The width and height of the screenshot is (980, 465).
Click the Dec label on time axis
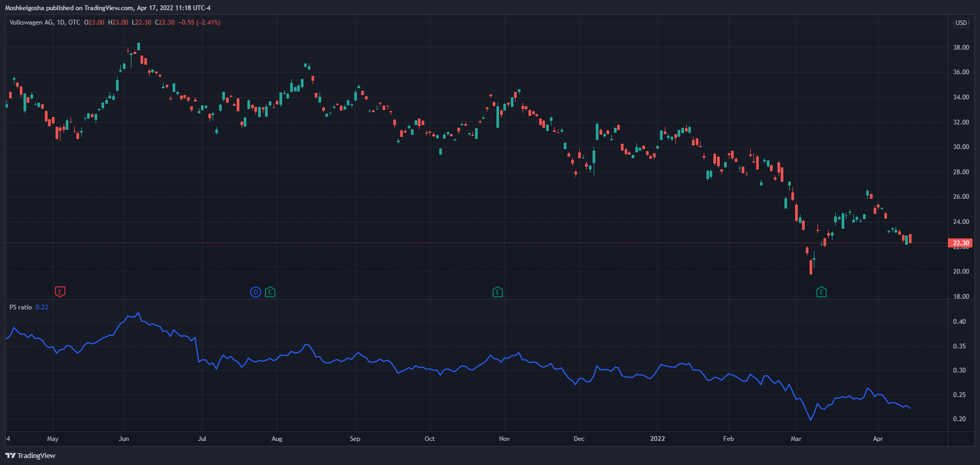[x=579, y=439]
